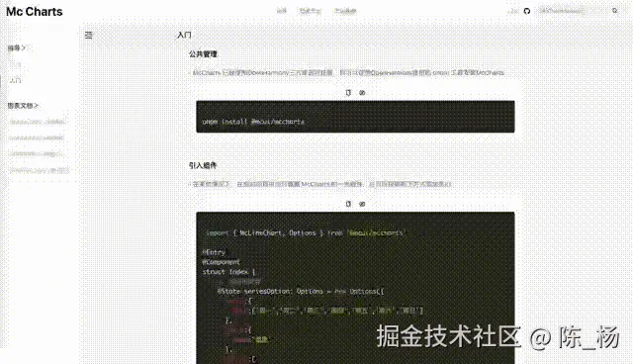This screenshot has width=633, height=364.
Task: Toggle code view icon above import code block
Action: (362, 204)
